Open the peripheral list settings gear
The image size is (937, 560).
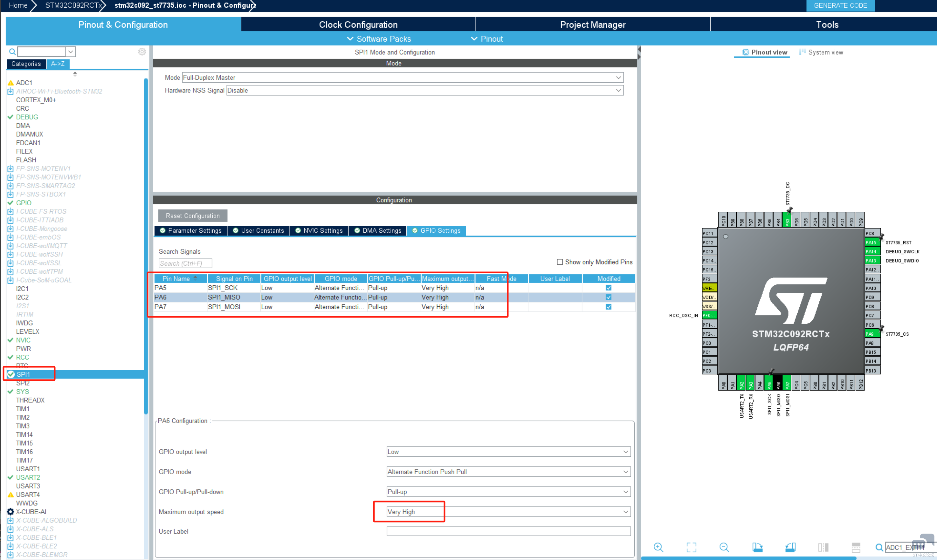142,52
